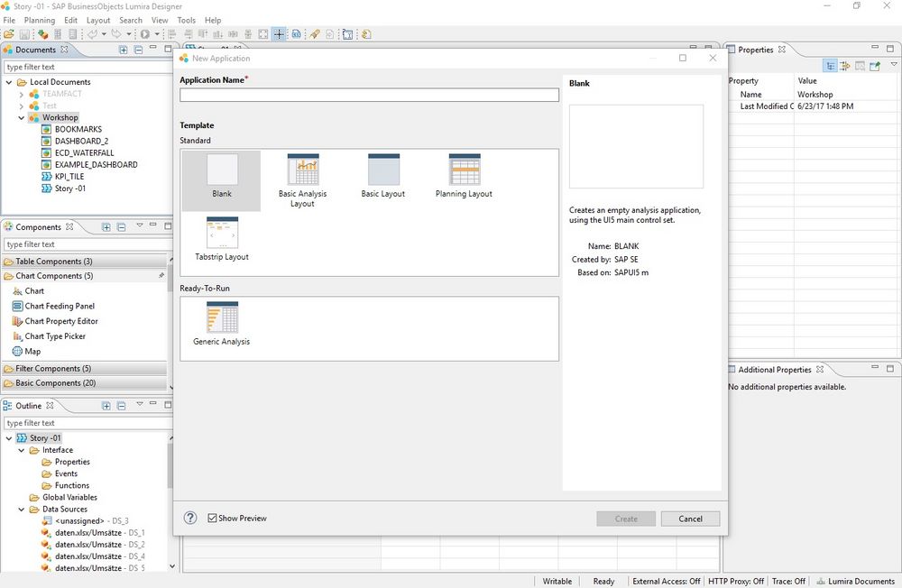
Task: Collapse all in Outline panel
Action: pyautogui.click(x=121, y=406)
